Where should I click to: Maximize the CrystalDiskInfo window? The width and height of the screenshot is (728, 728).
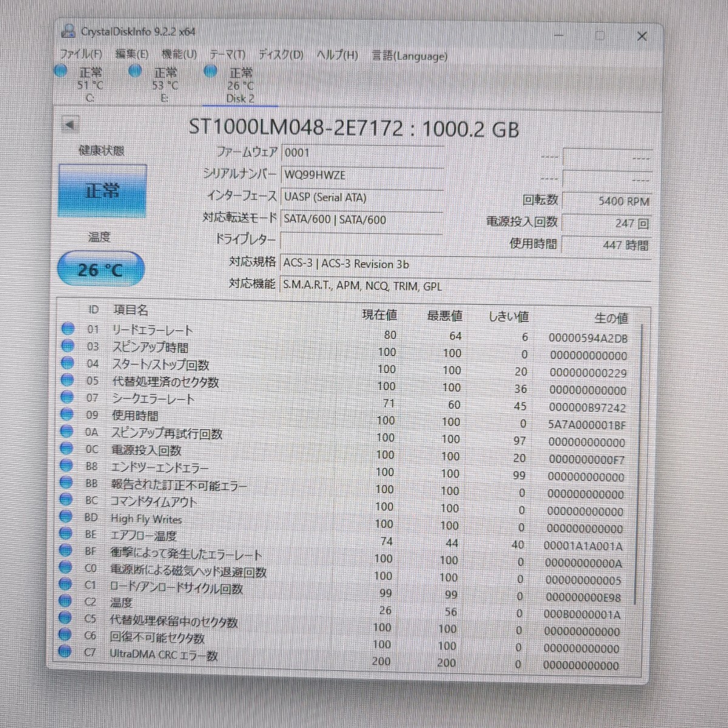click(600, 36)
